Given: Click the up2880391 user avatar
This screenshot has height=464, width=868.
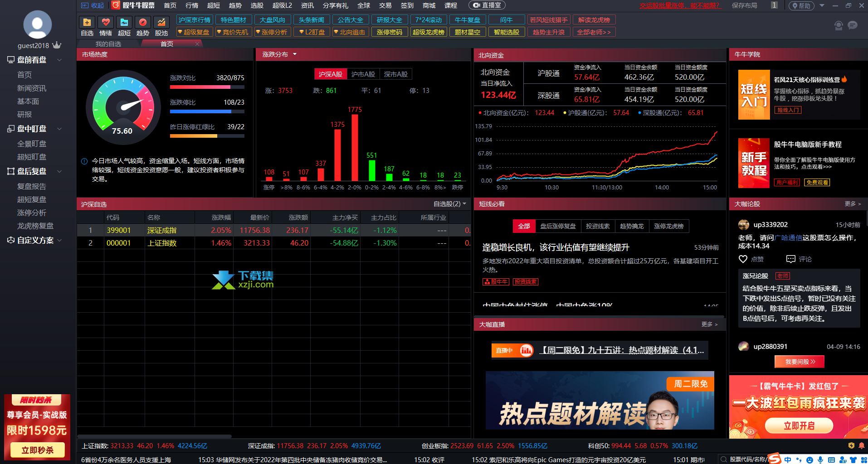Looking at the screenshot, I should tap(744, 347).
